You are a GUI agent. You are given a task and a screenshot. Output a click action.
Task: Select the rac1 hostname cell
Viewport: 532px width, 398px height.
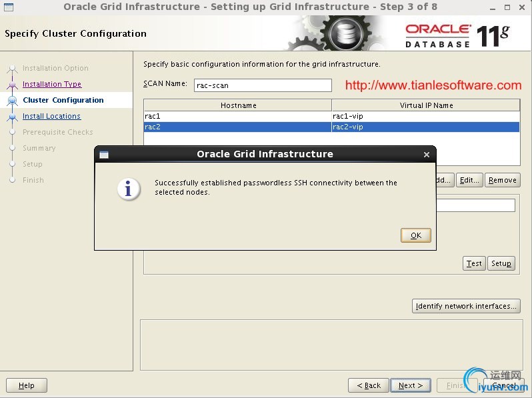point(237,116)
